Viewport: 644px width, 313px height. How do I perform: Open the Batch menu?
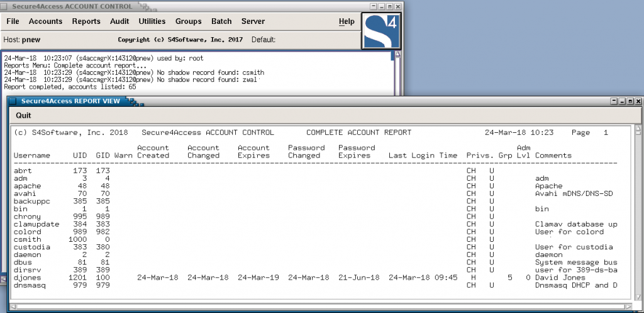coord(222,21)
